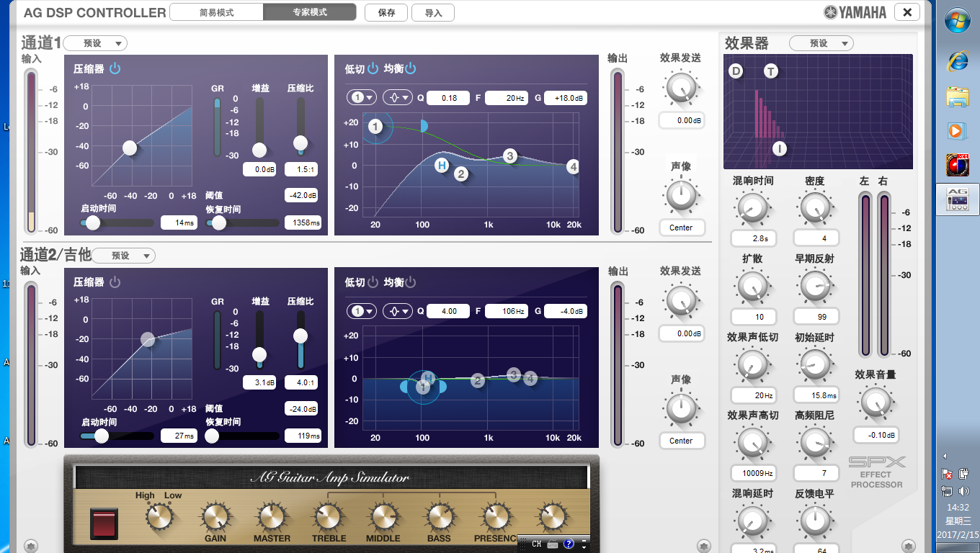Toggle channel 2 compressor power icon
The image size is (980, 553).
pos(115,282)
